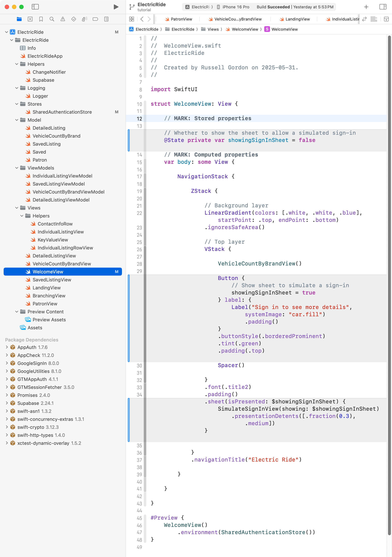Switch to the PatronView tab
The width and height of the screenshot is (392, 557).
[181, 19]
